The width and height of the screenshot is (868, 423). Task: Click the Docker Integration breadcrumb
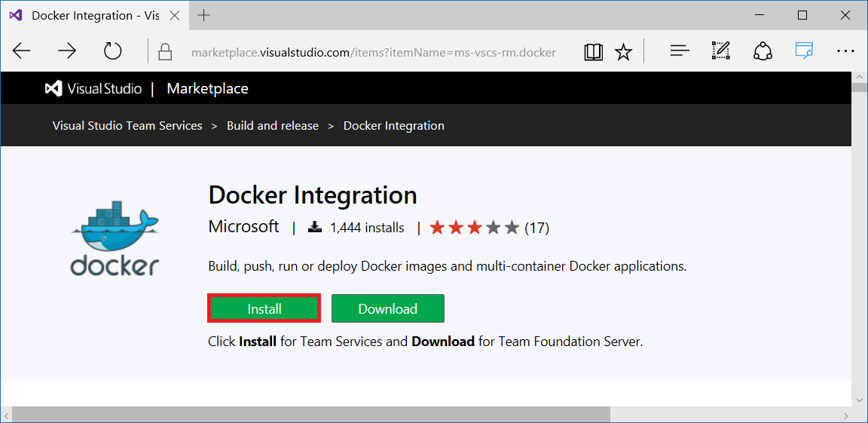click(x=393, y=126)
